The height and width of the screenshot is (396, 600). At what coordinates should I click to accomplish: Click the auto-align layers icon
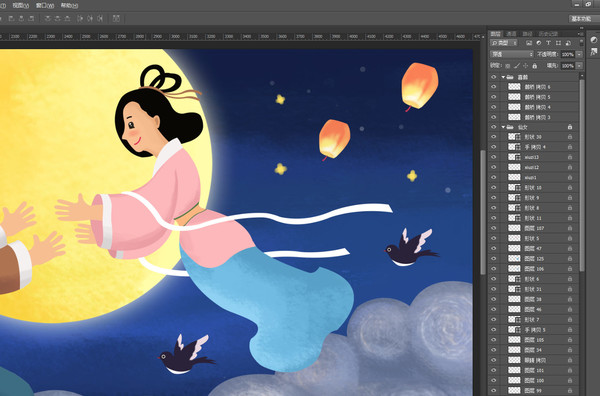(x=116, y=18)
